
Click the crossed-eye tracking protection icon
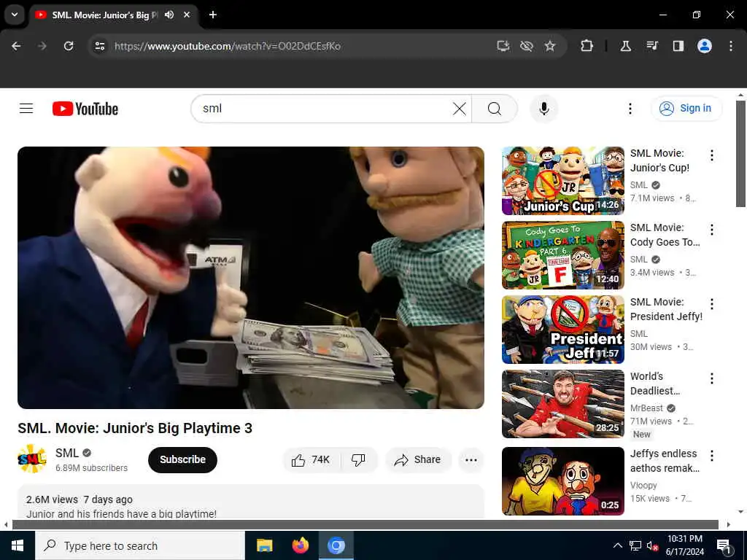point(527,46)
